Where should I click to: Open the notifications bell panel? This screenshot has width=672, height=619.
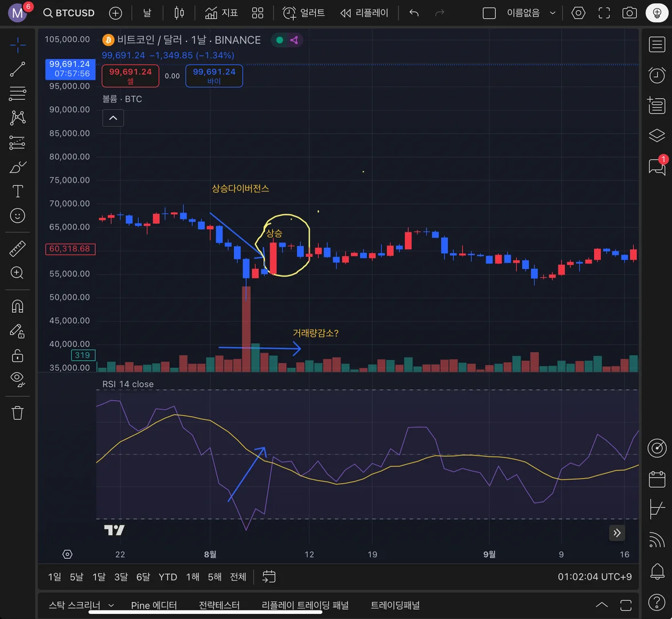pyautogui.click(x=657, y=571)
